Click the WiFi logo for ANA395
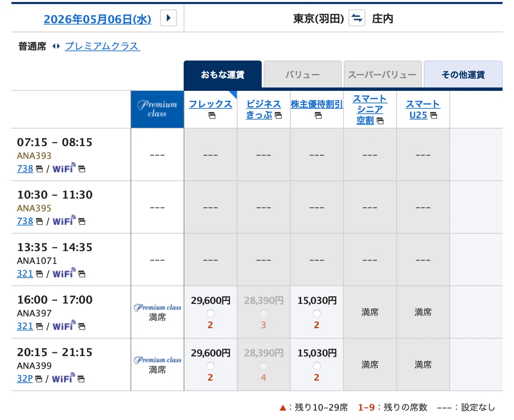This screenshot has height=420, width=514. (64, 220)
